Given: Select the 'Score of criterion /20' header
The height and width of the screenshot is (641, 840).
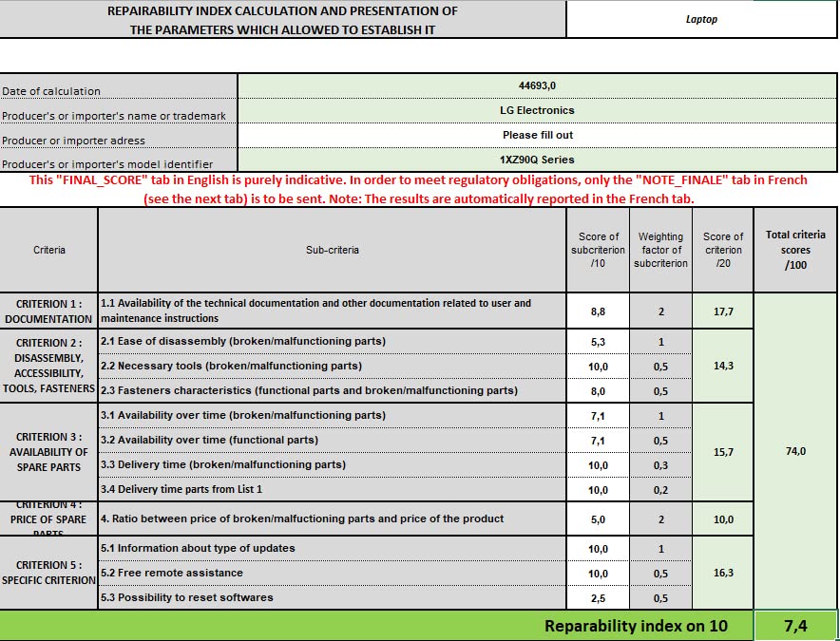Looking at the screenshot, I should pos(723,250).
